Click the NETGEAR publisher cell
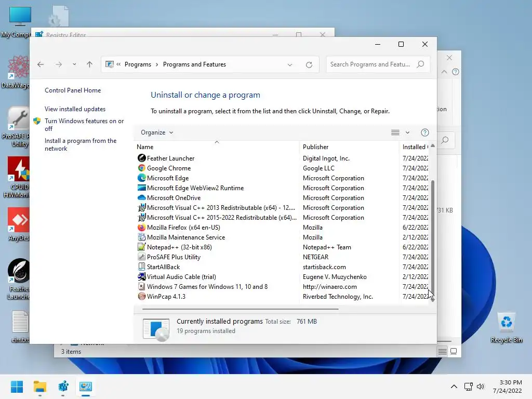532x399 pixels. point(315,257)
